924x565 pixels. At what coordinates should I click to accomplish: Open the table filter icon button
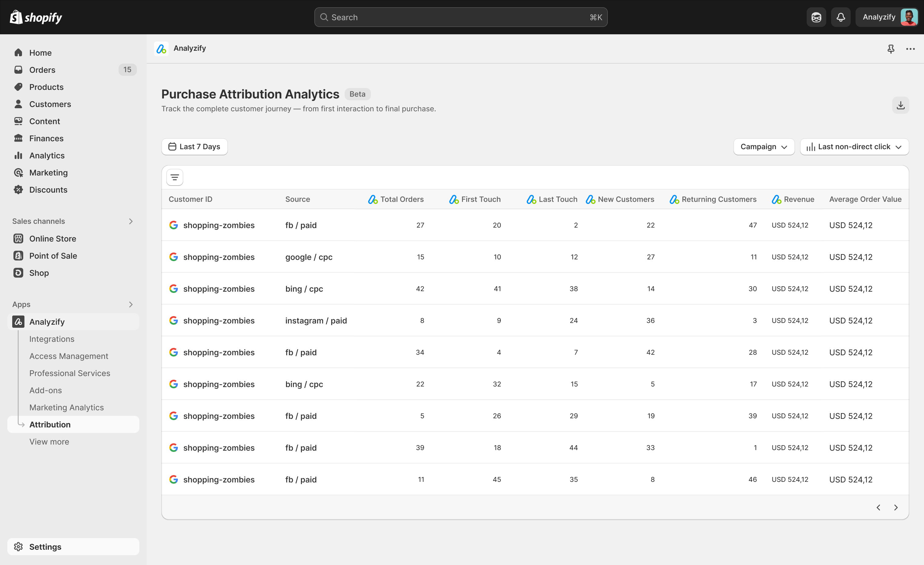tap(175, 177)
